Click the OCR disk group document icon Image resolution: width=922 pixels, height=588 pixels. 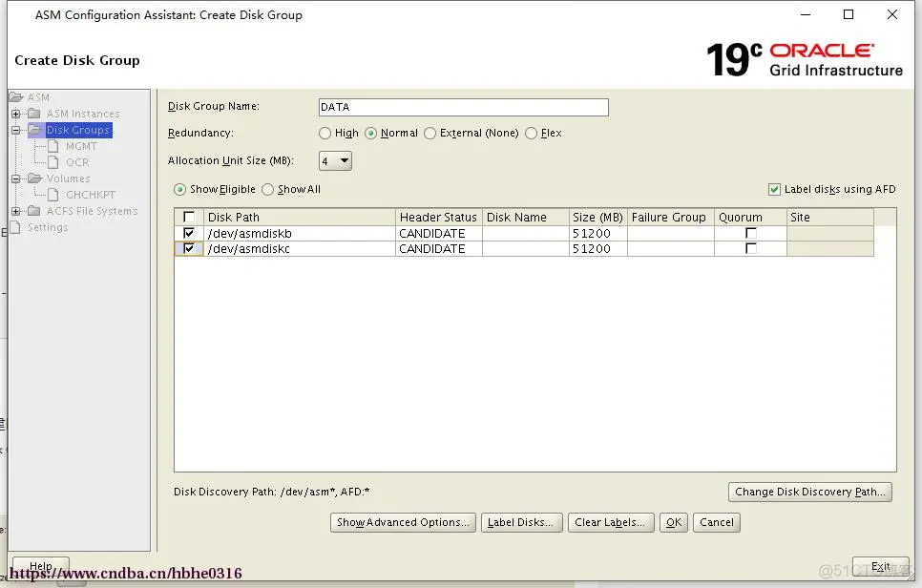[53, 161]
